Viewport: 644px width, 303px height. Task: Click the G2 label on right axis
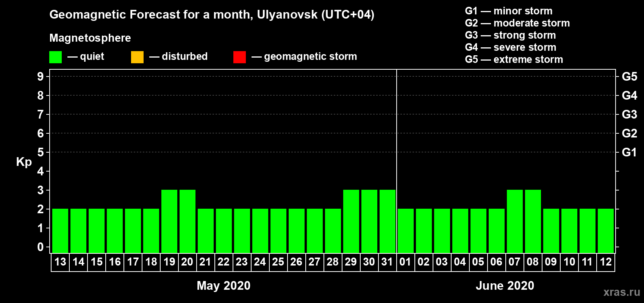point(630,133)
